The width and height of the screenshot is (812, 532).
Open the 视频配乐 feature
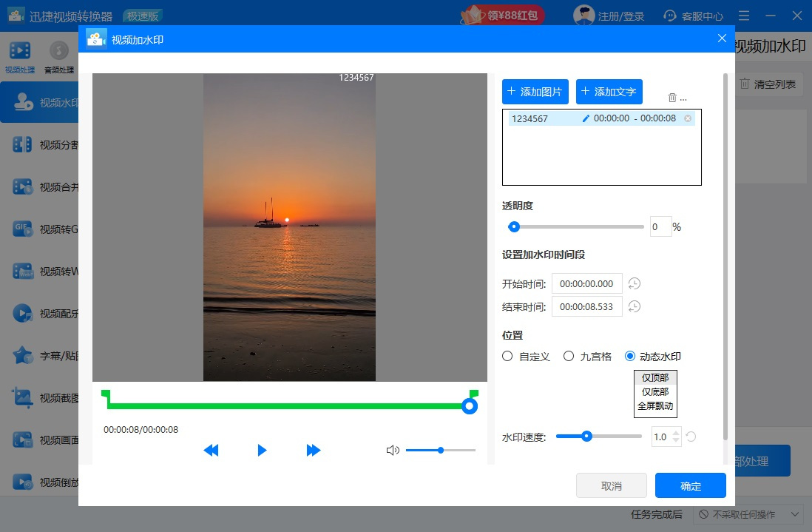35,313
